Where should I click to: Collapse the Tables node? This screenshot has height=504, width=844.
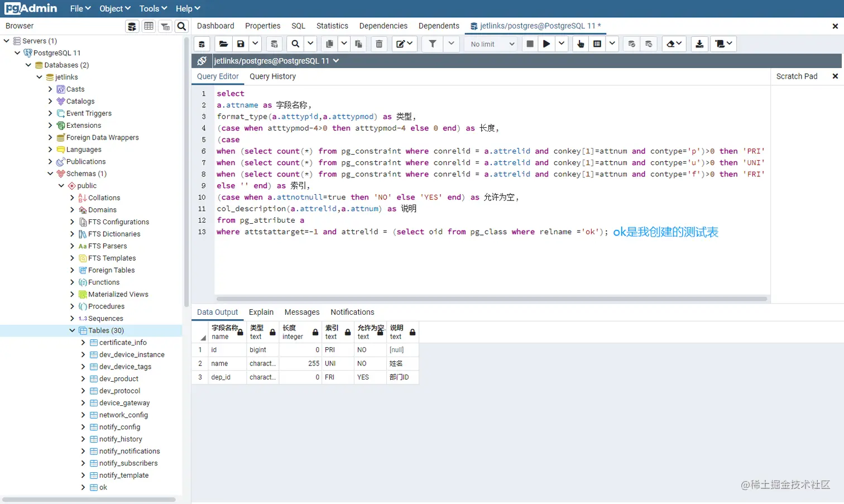(x=72, y=330)
